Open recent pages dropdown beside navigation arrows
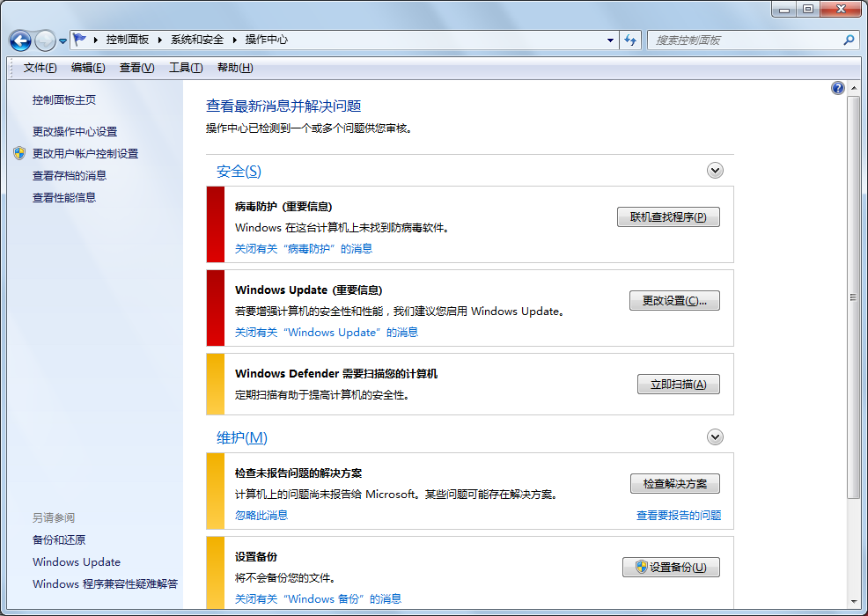 point(63,41)
